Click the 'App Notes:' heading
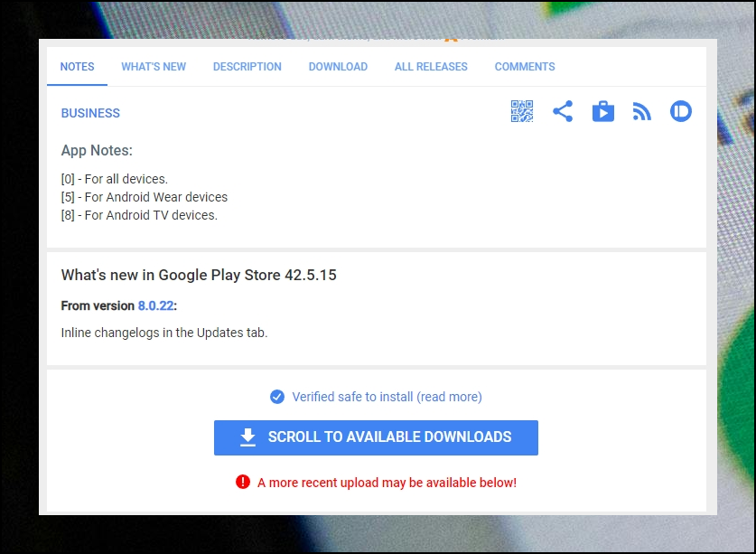This screenshot has width=756, height=554. (97, 151)
